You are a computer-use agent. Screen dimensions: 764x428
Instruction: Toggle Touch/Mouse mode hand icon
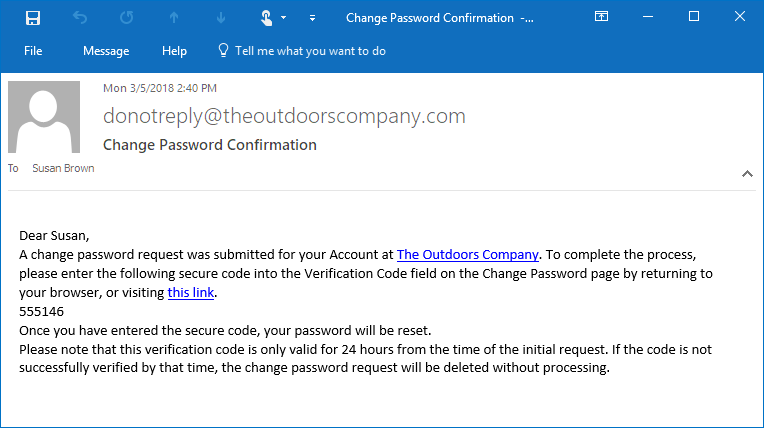267,18
